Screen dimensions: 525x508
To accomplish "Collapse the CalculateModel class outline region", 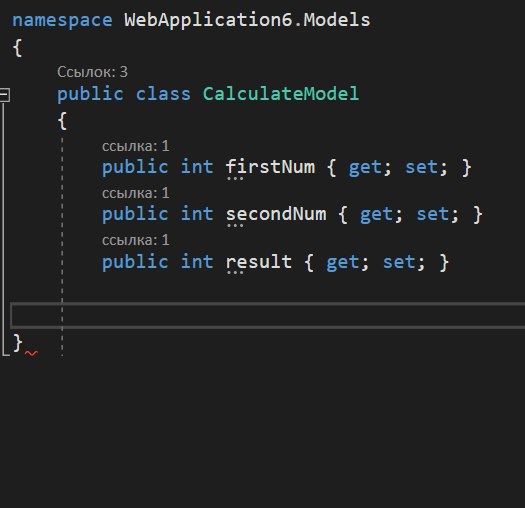I will [4, 95].
